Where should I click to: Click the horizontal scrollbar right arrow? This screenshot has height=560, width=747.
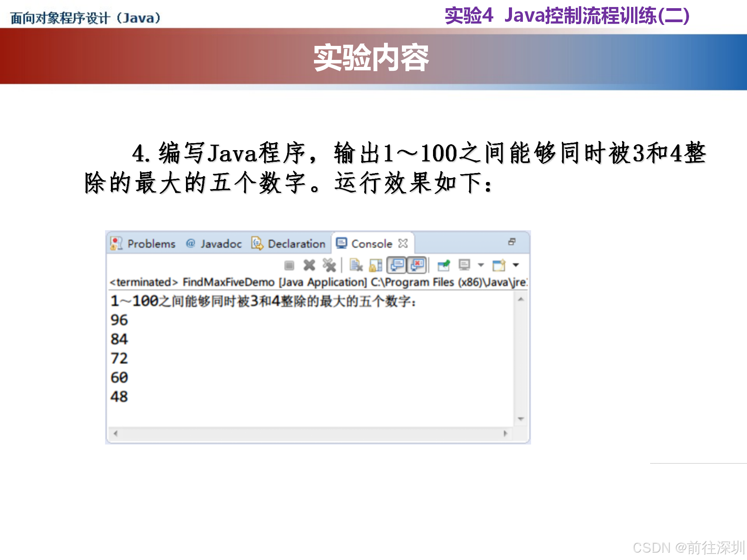505,433
